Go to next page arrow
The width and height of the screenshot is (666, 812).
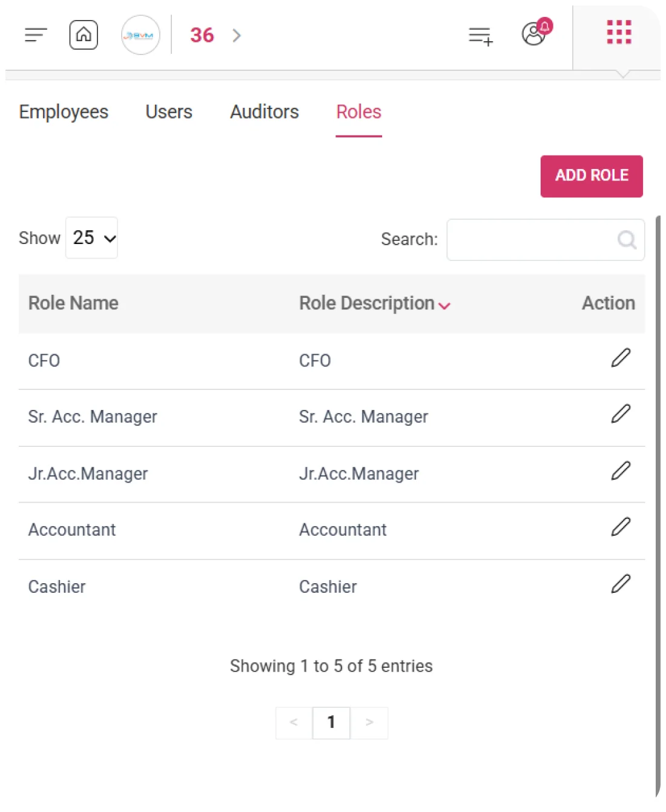[x=369, y=722]
